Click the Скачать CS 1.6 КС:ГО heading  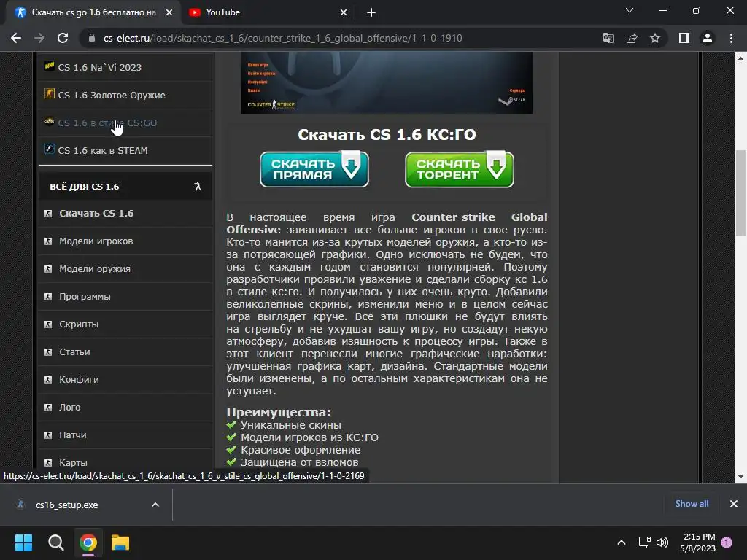coord(387,135)
